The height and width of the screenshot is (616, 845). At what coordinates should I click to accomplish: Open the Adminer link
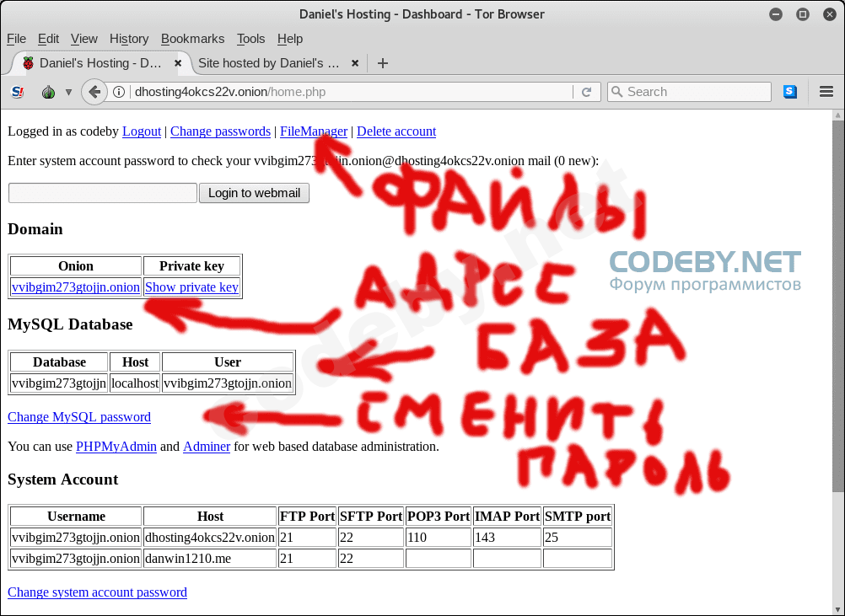coord(207,447)
